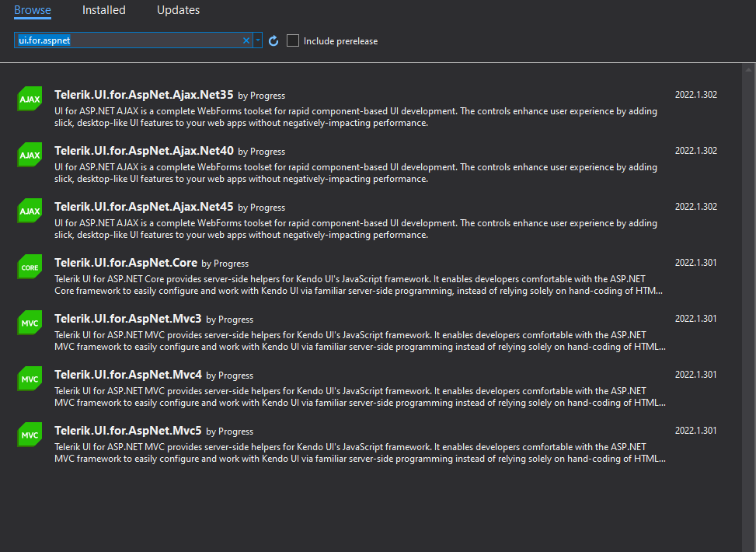The height and width of the screenshot is (552, 756).
Task: Click the AJAX icon for Telerik.UI.for.AspNet.Ajax.Net40
Action: pos(30,155)
